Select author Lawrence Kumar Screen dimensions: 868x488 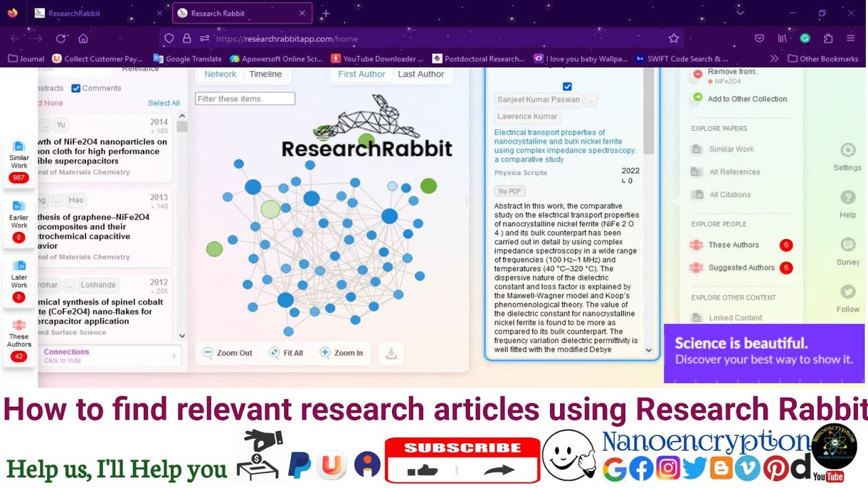point(527,117)
